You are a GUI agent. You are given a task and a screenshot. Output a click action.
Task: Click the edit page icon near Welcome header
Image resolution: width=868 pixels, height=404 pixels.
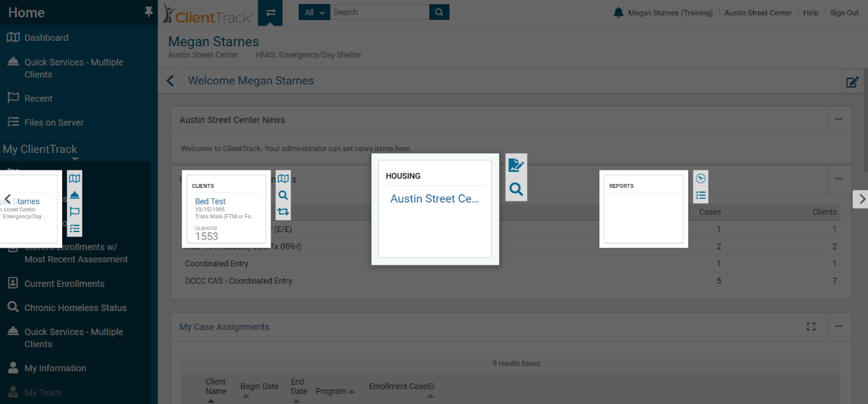pos(852,82)
